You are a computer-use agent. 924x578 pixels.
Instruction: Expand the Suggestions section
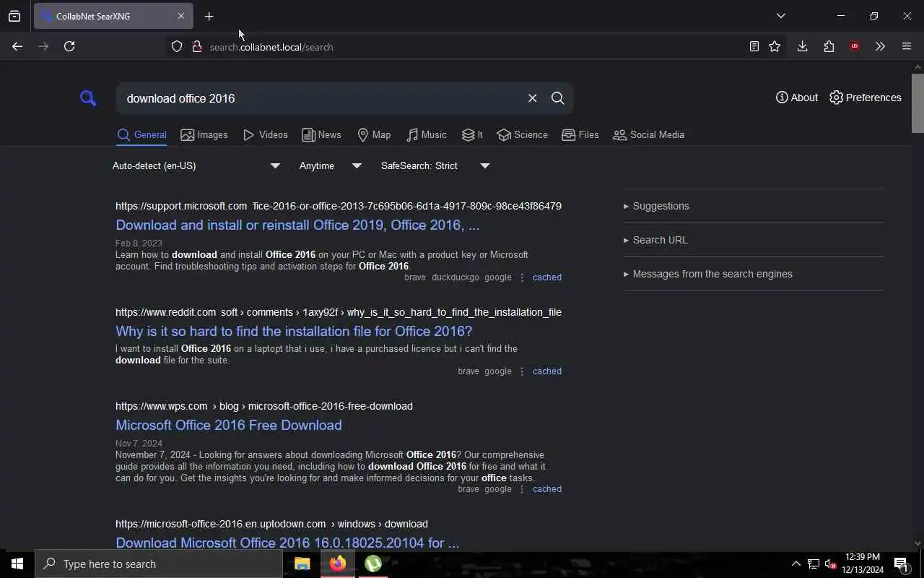753,206
